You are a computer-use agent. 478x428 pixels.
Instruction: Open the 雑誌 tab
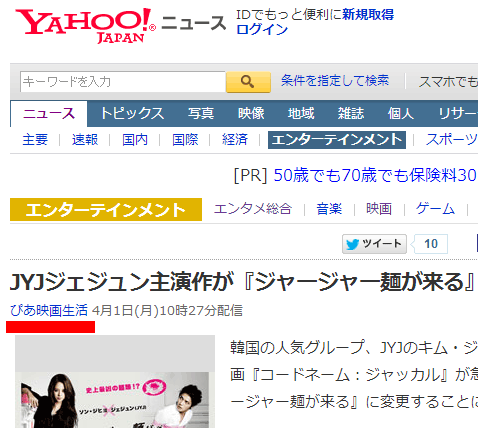coord(351,113)
